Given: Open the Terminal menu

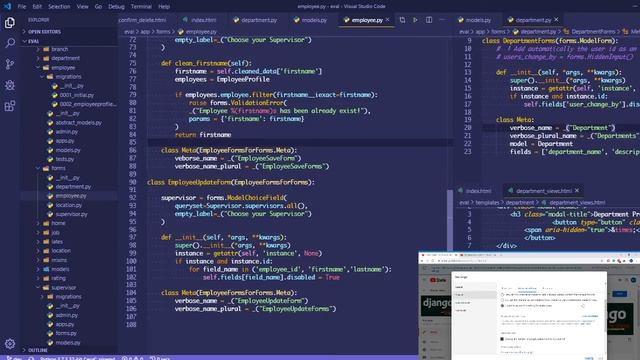Looking at the screenshot, I should click(141, 7).
